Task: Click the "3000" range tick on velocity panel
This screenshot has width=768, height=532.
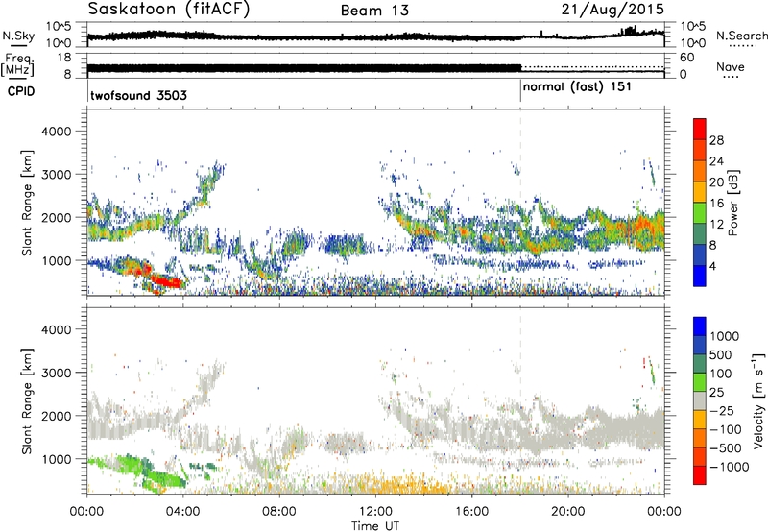Action: [x=57, y=373]
